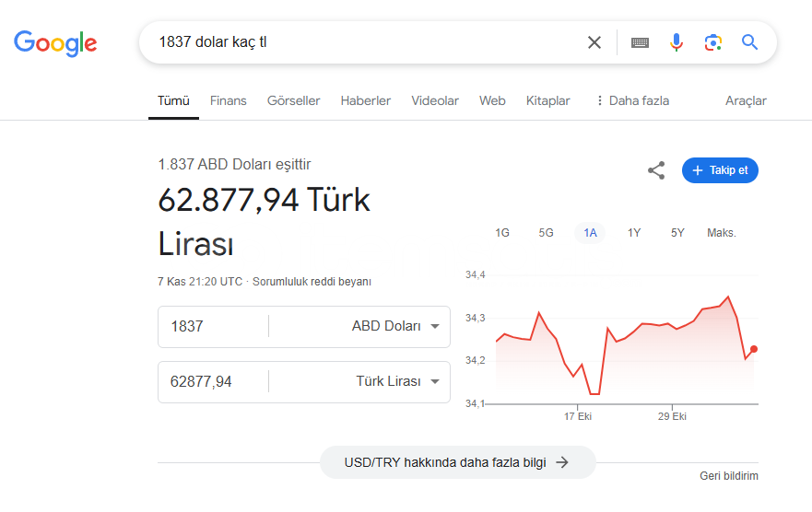This screenshot has width=812, height=512.
Task: Click the 34,2 axis value
Action: 476,360
